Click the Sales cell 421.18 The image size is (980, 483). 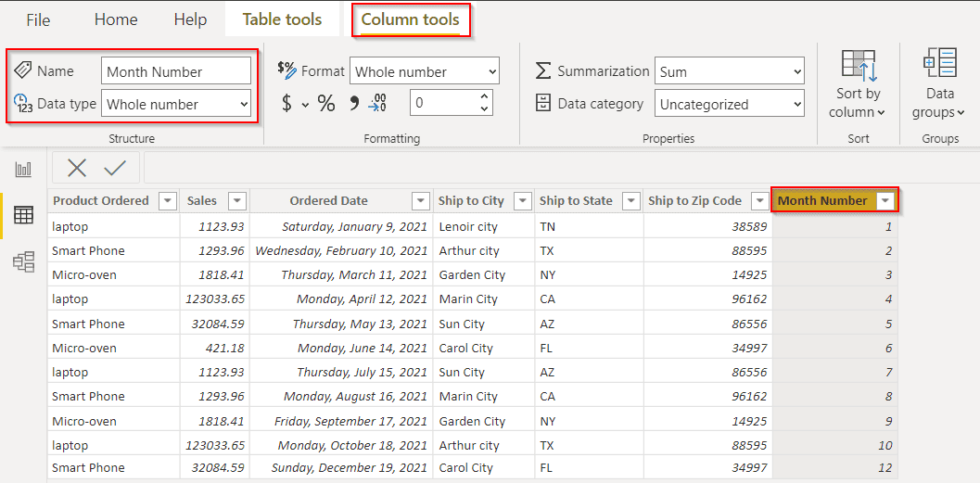(214, 348)
